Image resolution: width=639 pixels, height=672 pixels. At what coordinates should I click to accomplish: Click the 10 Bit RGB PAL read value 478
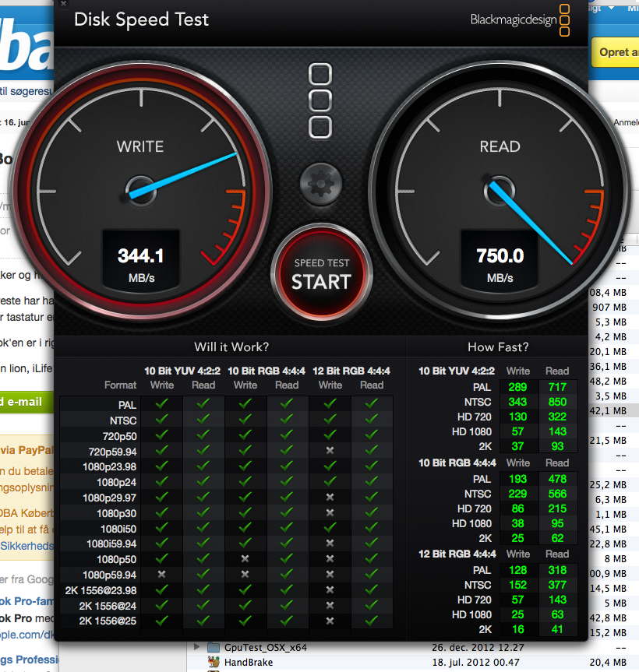click(x=557, y=479)
